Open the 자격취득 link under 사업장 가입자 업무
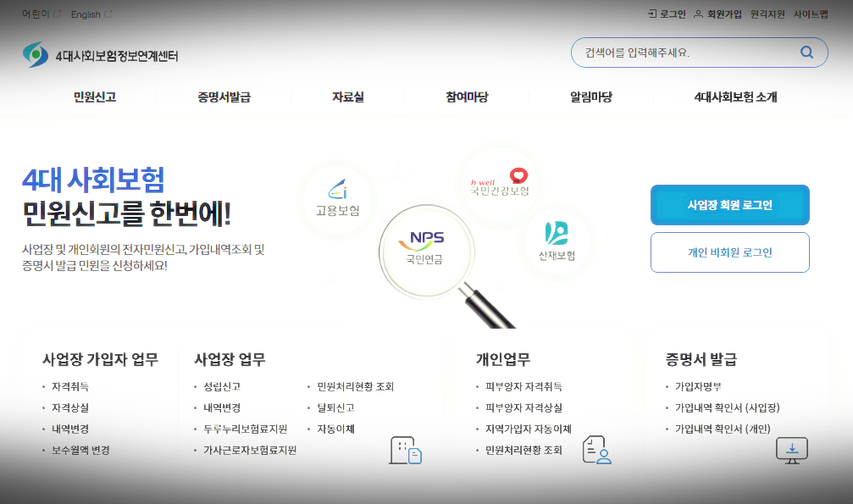The height and width of the screenshot is (504, 853). click(x=68, y=385)
